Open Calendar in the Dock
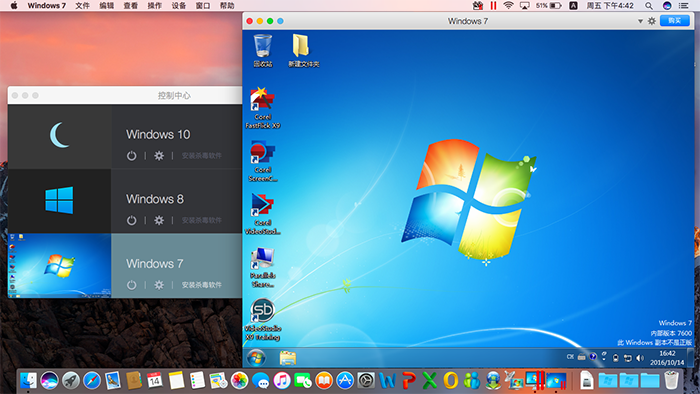 tap(154, 380)
